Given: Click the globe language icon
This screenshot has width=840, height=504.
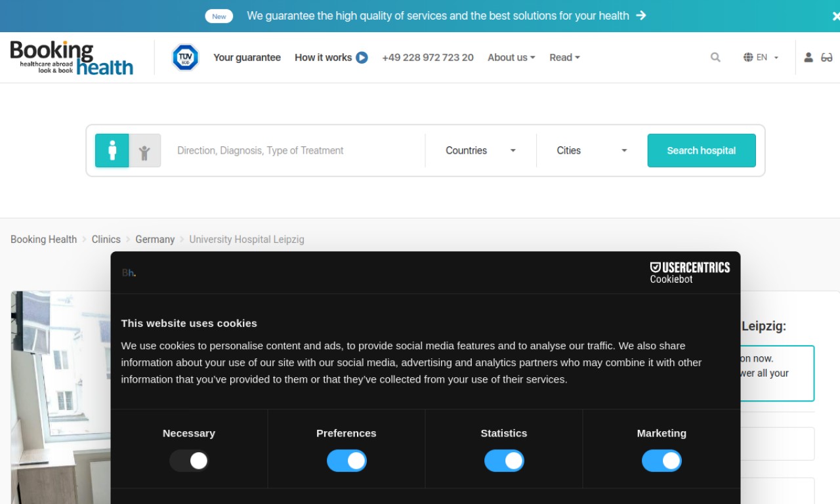Looking at the screenshot, I should point(748,58).
